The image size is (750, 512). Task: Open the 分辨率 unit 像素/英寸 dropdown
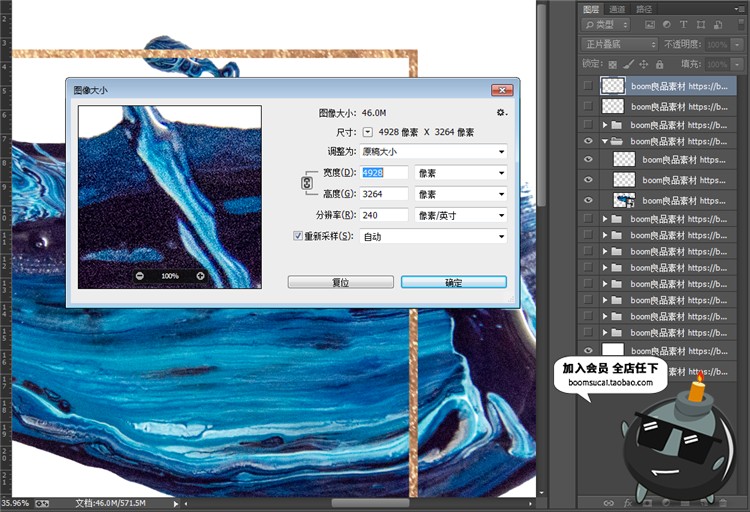pyautogui.click(x=461, y=215)
